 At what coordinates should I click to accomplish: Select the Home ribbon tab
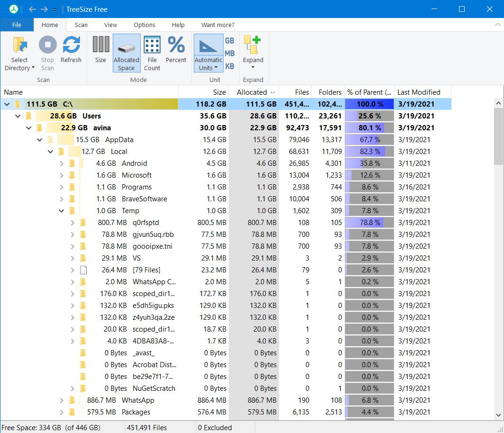pyautogui.click(x=50, y=25)
